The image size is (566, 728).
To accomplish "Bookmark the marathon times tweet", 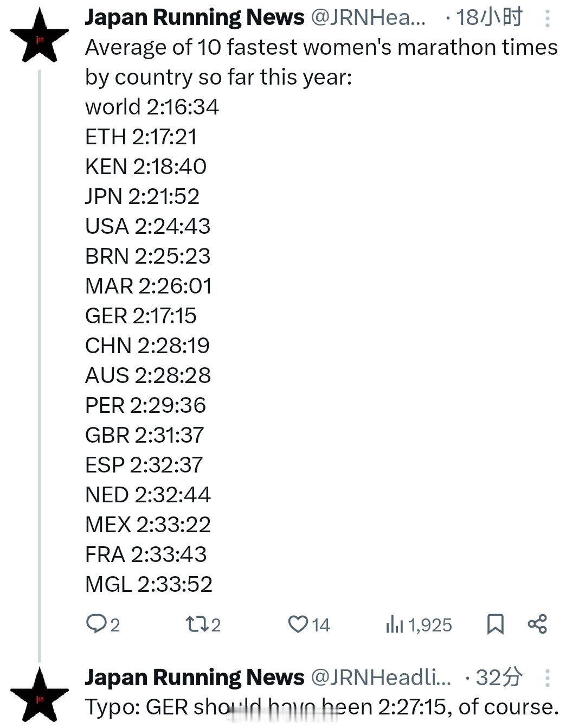I will tap(496, 624).
